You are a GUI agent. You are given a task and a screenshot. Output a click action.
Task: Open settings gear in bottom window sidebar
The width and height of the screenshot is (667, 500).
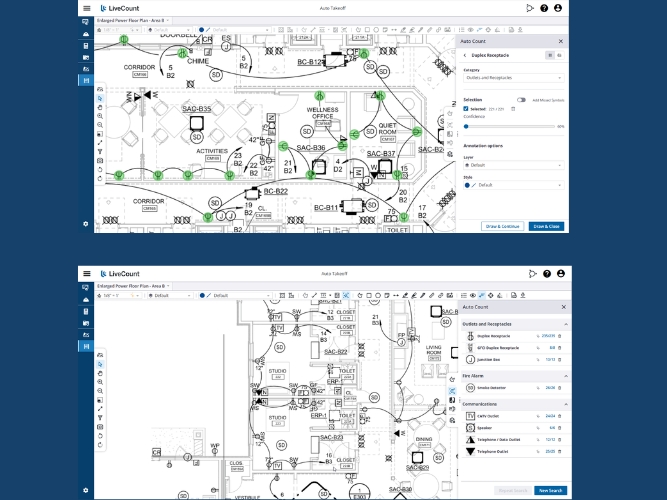[86, 490]
